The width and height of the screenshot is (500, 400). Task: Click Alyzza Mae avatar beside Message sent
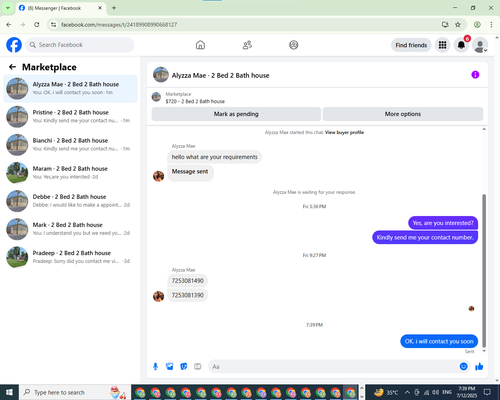point(158,176)
